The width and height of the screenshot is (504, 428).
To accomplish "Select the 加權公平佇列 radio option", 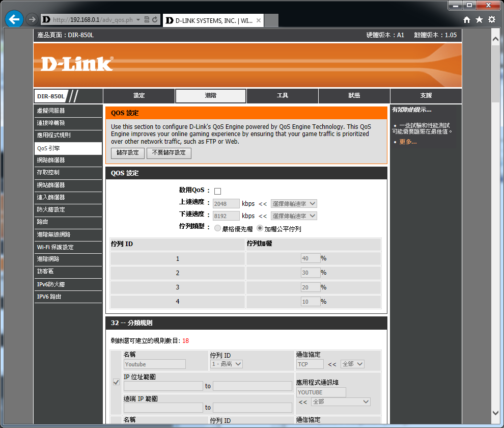I will (260, 229).
